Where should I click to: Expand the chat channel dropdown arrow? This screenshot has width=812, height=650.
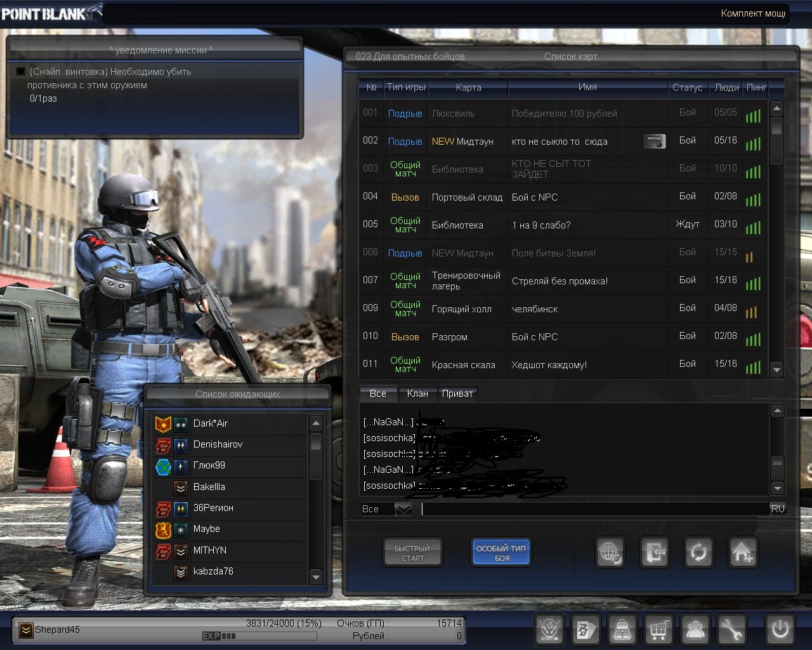pos(403,508)
